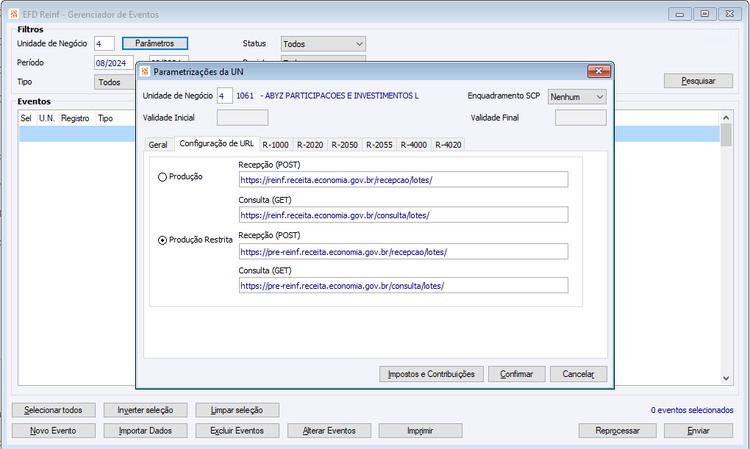750x449 pixels.
Task: Switch to the Geral tab
Action: [158, 144]
